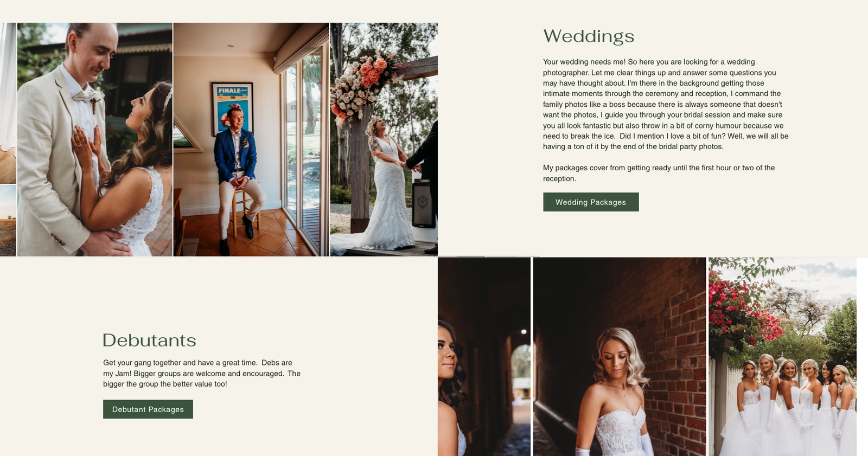
Task: Open the Wedding Packages button
Action: (591, 202)
